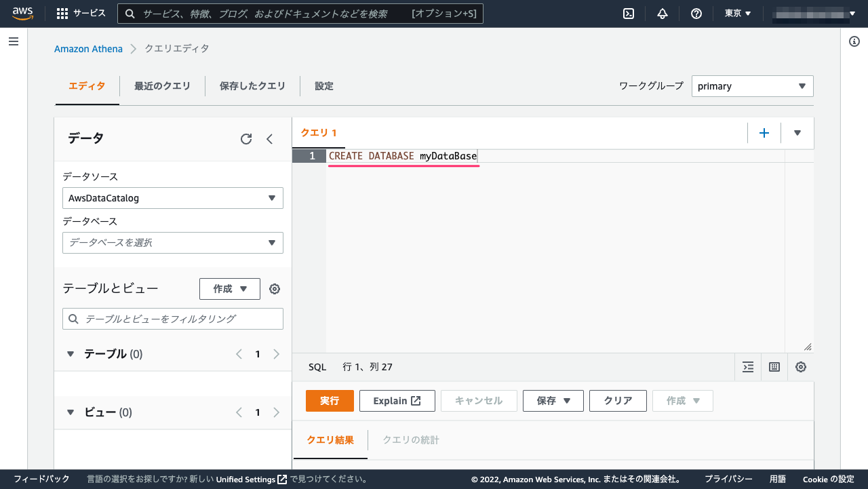This screenshot has width=868, height=489.
Task: Open keyboard shortcuts icon
Action: point(774,367)
